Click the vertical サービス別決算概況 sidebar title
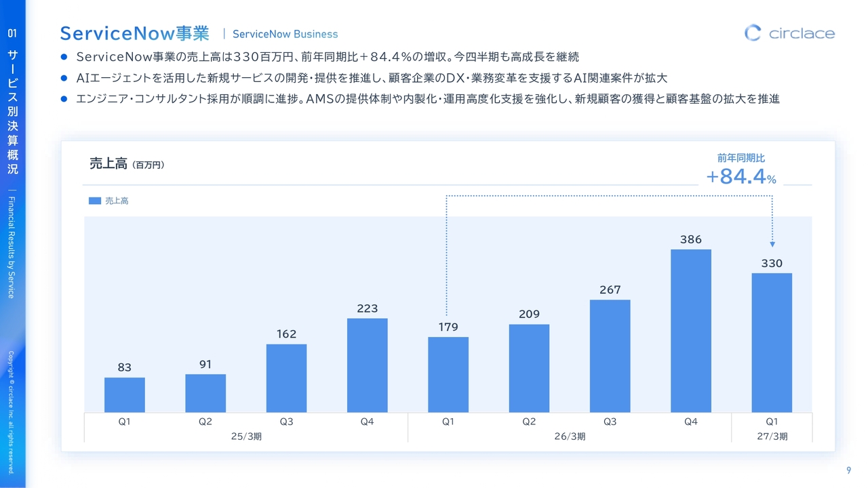This screenshot has width=868, height=488. 12,112
